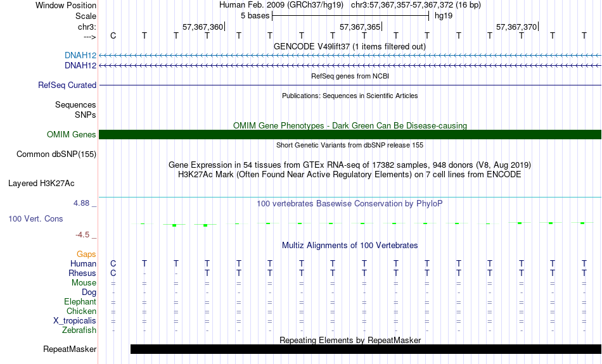This screenshot has width=602, height=364.
Task: Click the 57,367,370 ruler position label
Action: point(516,27)
